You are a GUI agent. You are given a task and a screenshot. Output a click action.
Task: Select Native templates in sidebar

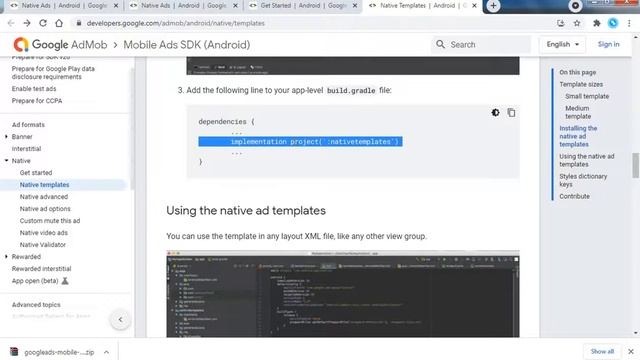pos(44,185)
